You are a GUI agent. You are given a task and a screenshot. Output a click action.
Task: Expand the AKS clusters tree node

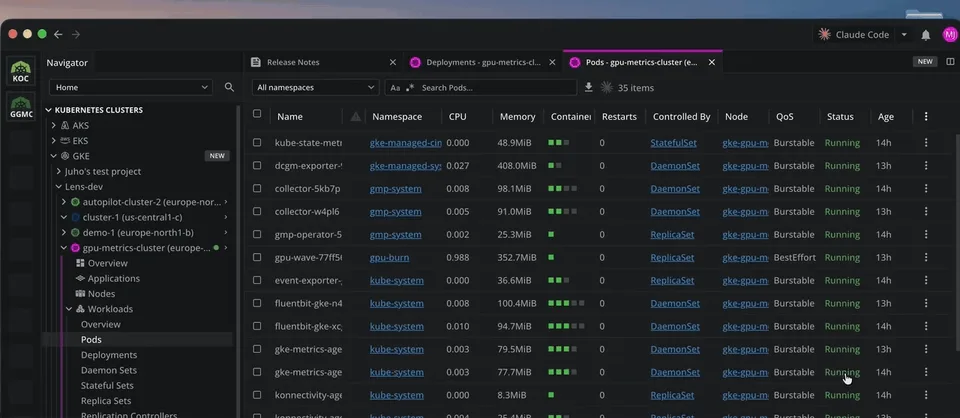54,125
